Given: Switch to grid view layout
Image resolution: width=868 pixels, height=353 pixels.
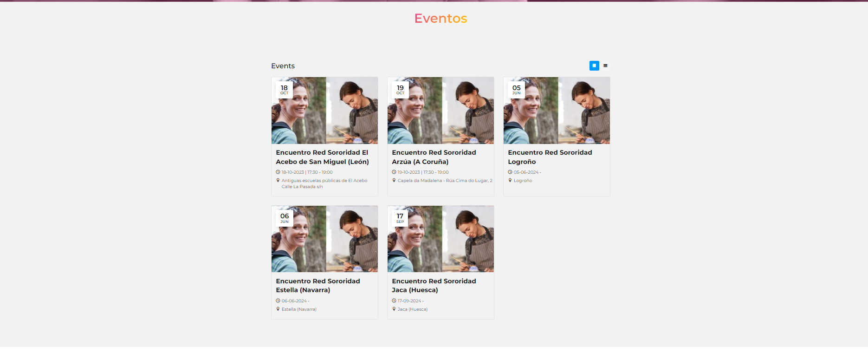Looking at the screenshot, I should pyautogui.click(x=594, y=65).
